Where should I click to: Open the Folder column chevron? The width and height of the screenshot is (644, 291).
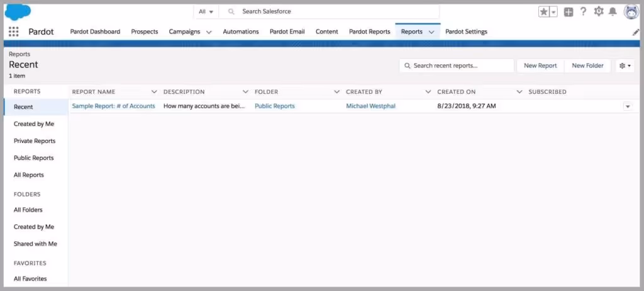(337, 92)
